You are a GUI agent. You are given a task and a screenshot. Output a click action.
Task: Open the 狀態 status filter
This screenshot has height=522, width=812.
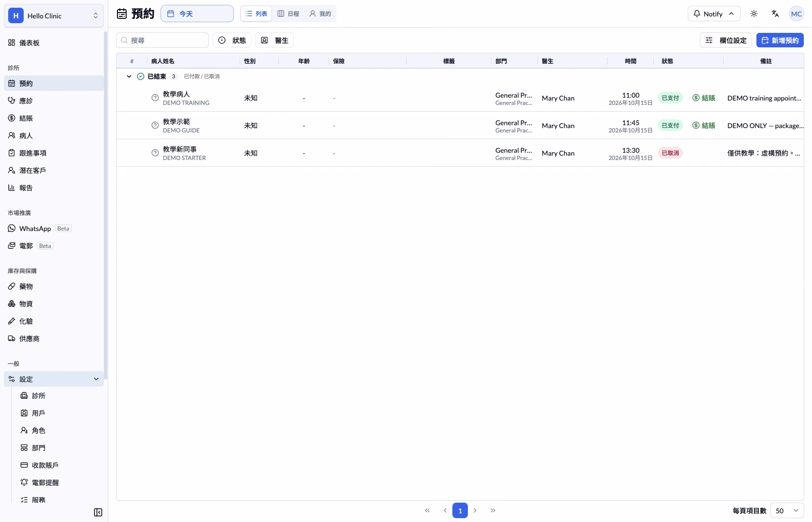pos(232,40)
